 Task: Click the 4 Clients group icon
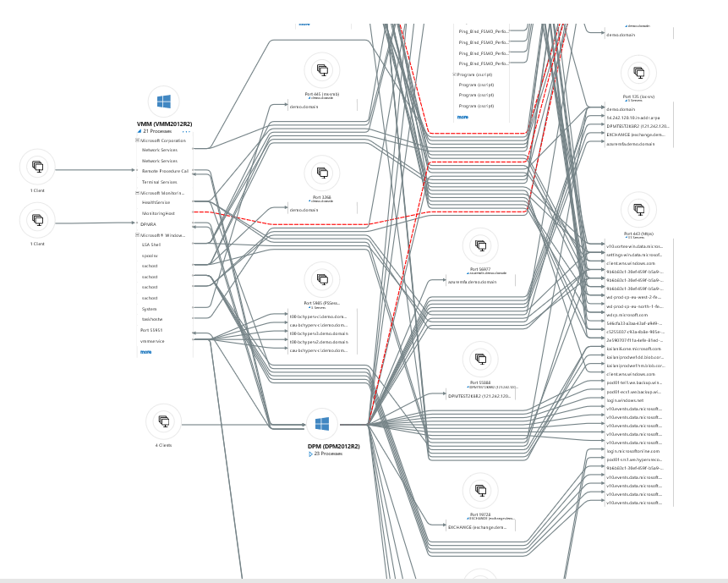coord(163,421)
